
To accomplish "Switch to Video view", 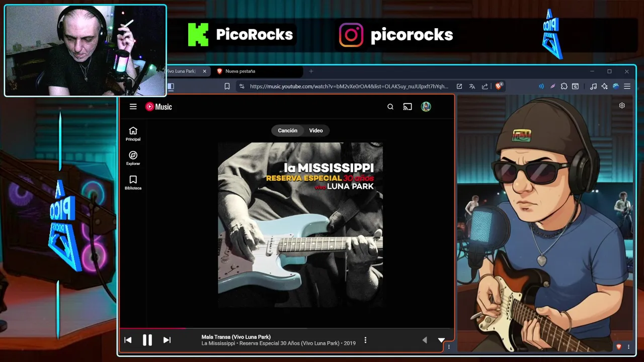I will point(316,130).
